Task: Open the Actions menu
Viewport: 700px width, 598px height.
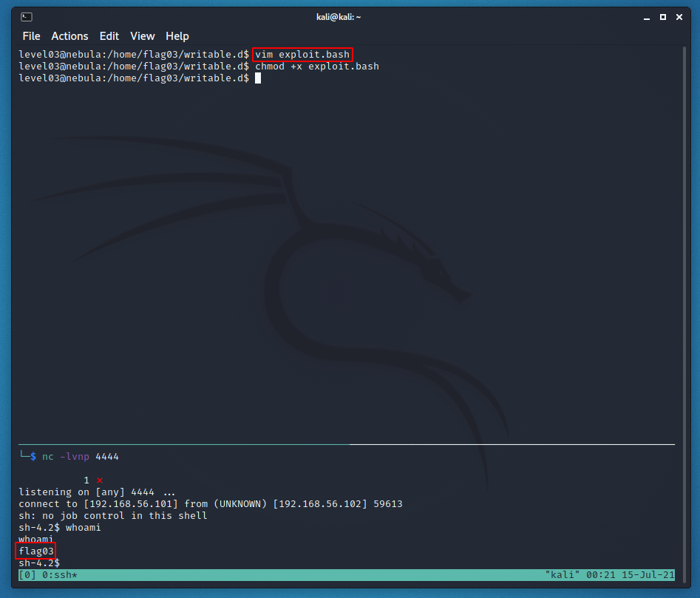Action: pos(69,36)
